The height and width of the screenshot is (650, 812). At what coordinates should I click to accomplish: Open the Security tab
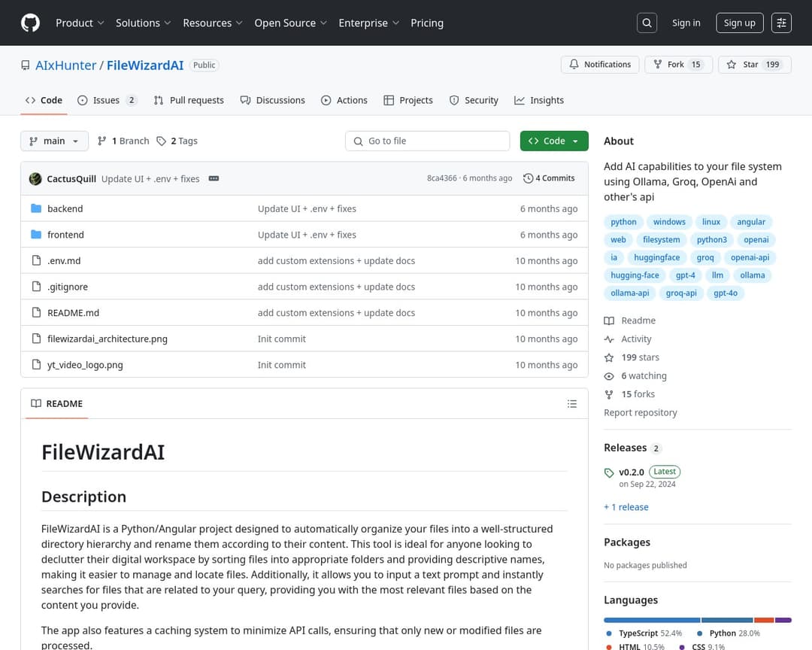click(x=474, y=100)
